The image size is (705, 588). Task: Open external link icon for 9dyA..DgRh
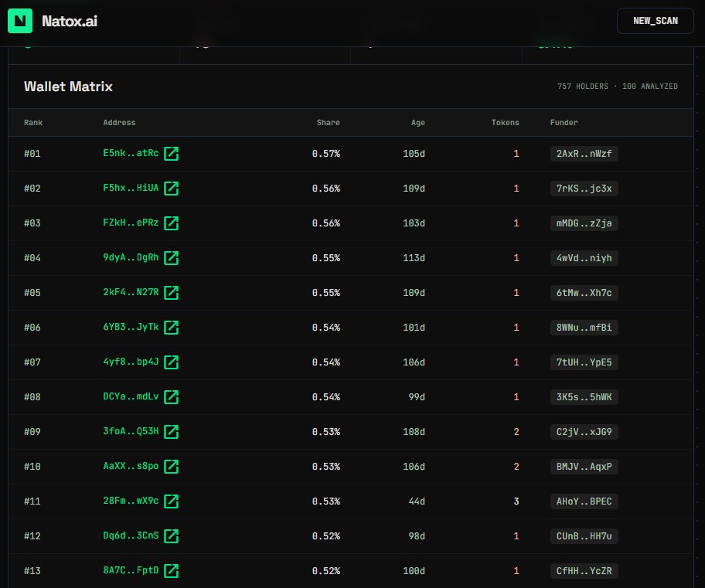point(172,257)
